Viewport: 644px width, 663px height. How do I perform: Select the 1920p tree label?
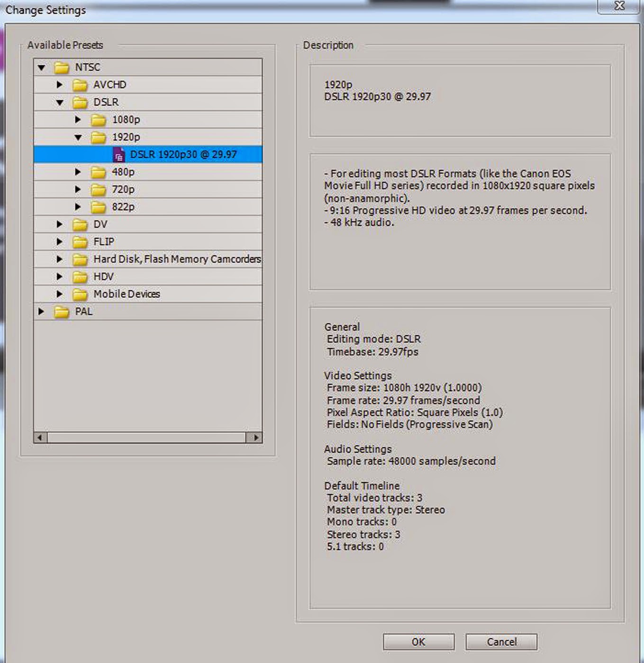pos(126,137)
